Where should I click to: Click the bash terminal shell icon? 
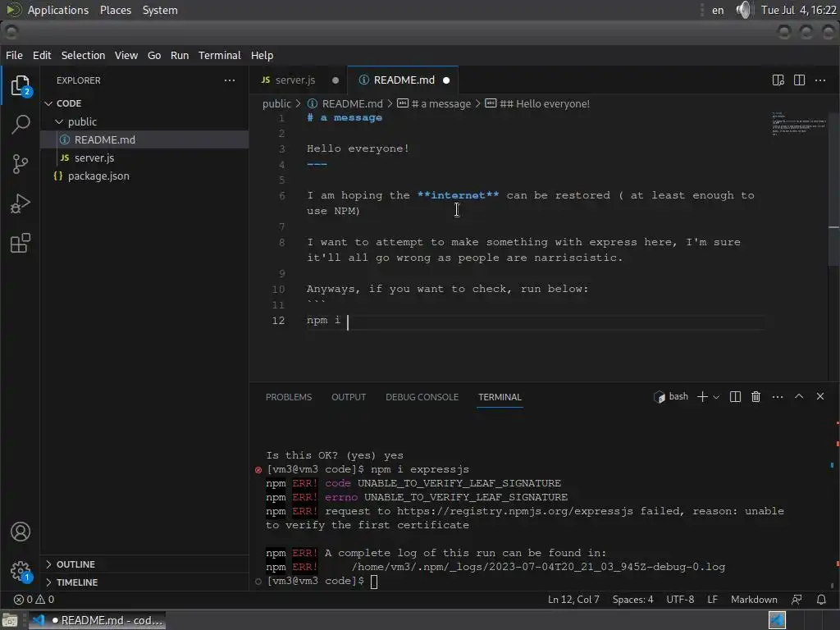[x=659, y=397]
